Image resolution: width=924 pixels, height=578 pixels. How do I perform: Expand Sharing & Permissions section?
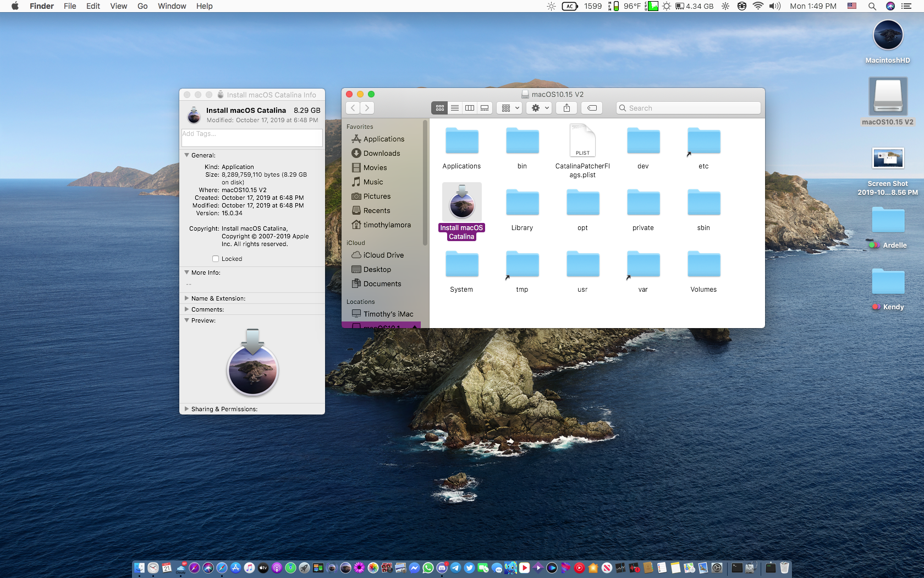click(187, 409)
